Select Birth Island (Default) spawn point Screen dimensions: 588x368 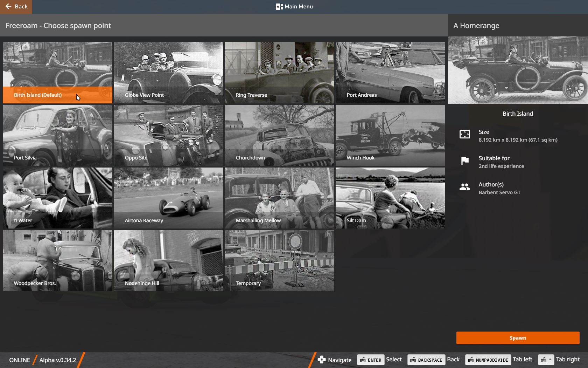click(x=57, y=73)
